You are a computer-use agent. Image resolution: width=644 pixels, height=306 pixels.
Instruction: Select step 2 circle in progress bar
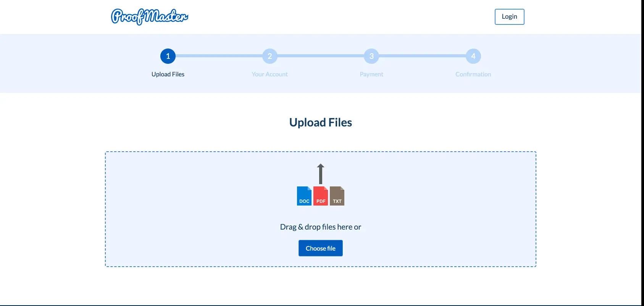coord(270,56)
